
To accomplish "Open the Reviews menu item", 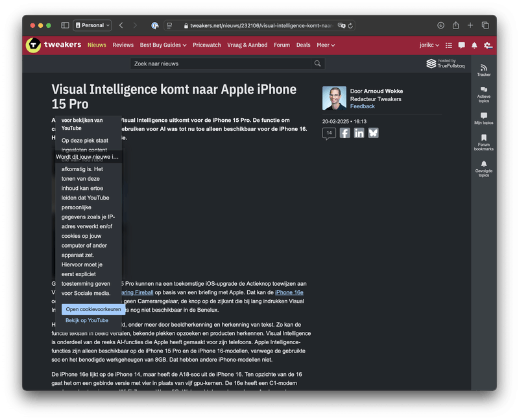I will click(123, 45).
